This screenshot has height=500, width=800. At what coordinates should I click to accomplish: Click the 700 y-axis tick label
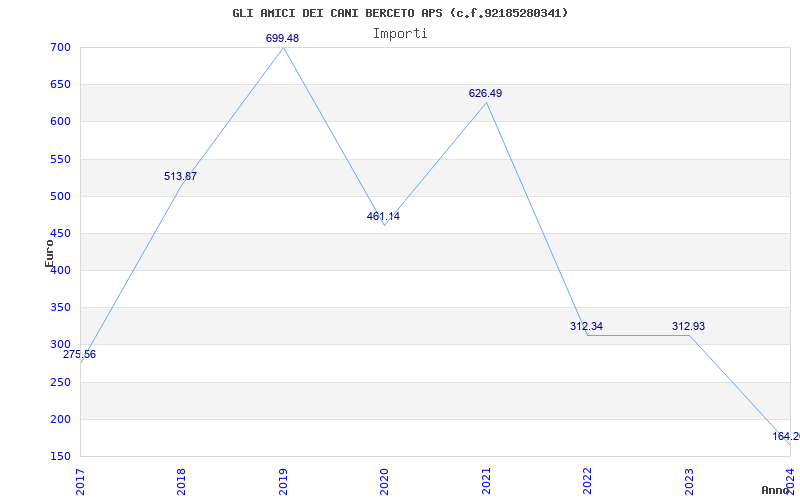coord(60,48)
